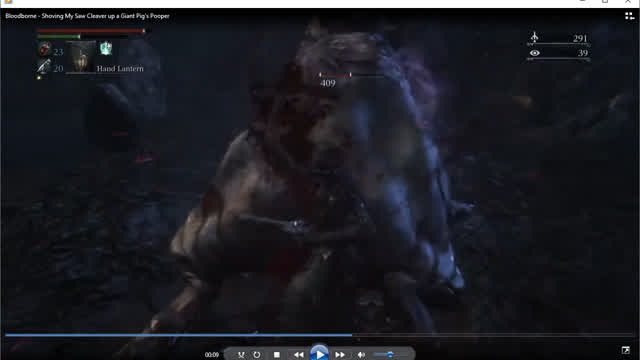640x360 pixels.
Task: Click the blood vial icon beside 23
Action: click(x=44, y=49)
